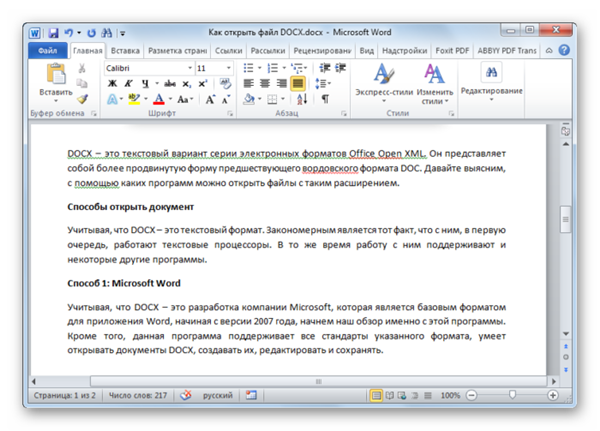This screenshot has height=431, width=600.
Task: Click the Cut scissors icon
Action: coord(82,69)
